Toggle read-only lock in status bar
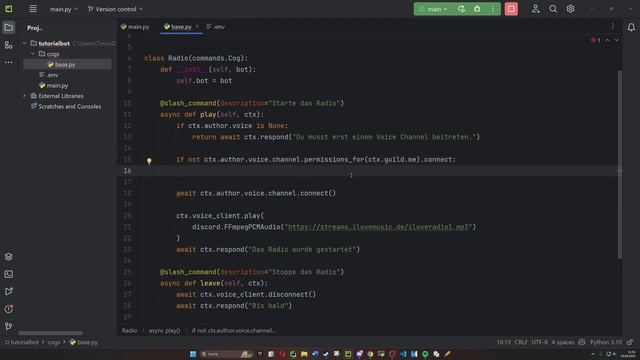 (x=630, y=342)
